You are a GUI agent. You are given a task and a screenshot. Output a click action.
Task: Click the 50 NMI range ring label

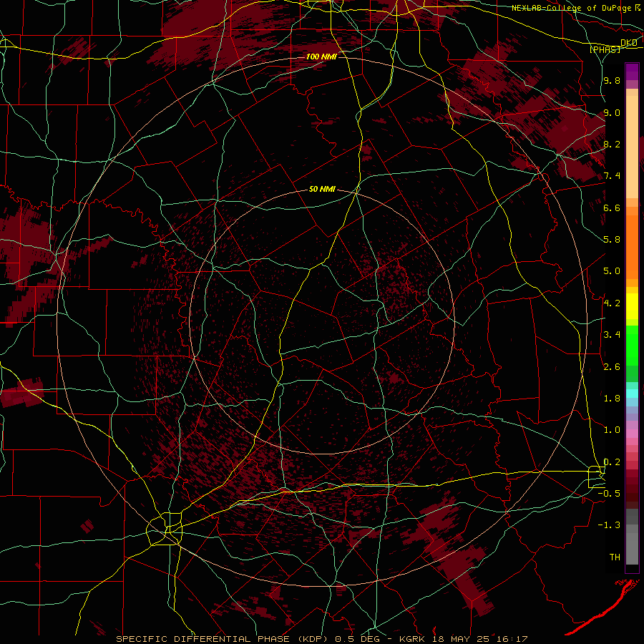click(x=322, y=190)
